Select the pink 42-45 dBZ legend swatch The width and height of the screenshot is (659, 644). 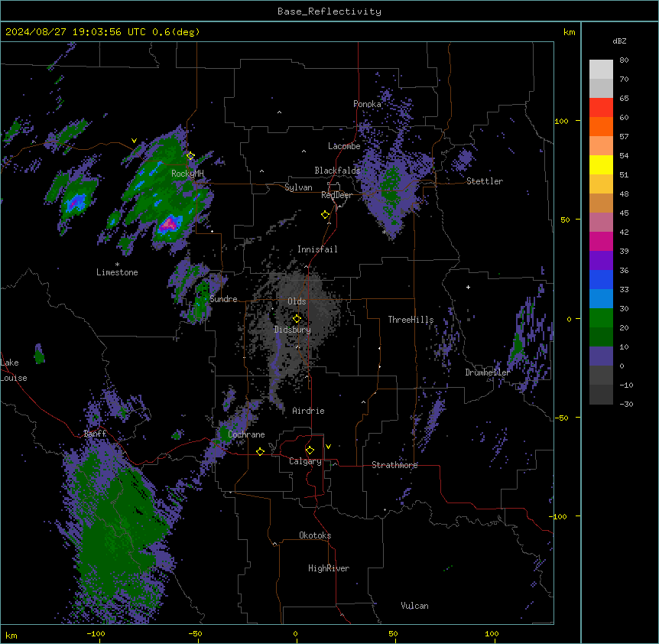(601, 223)
